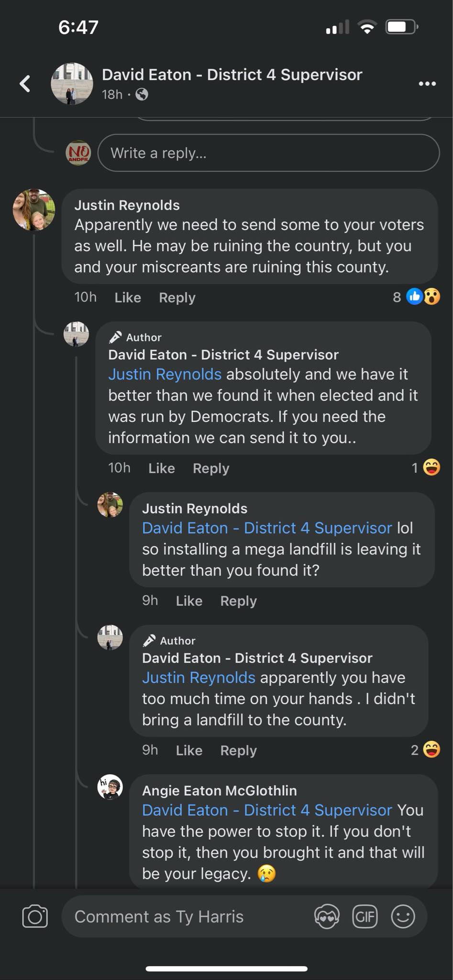Tap the public globe visibility icon
This screenshot has height=980, width=453.
click(x=142, y=95)
